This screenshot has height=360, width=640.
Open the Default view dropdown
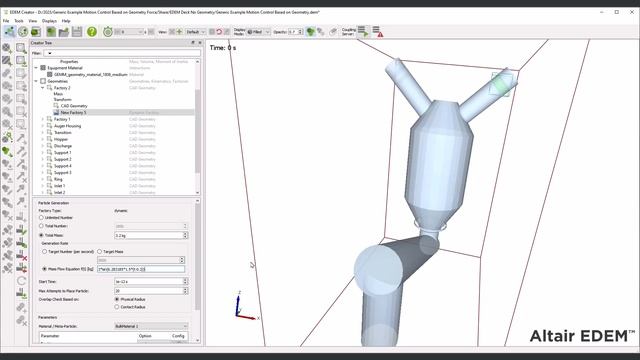196,32
